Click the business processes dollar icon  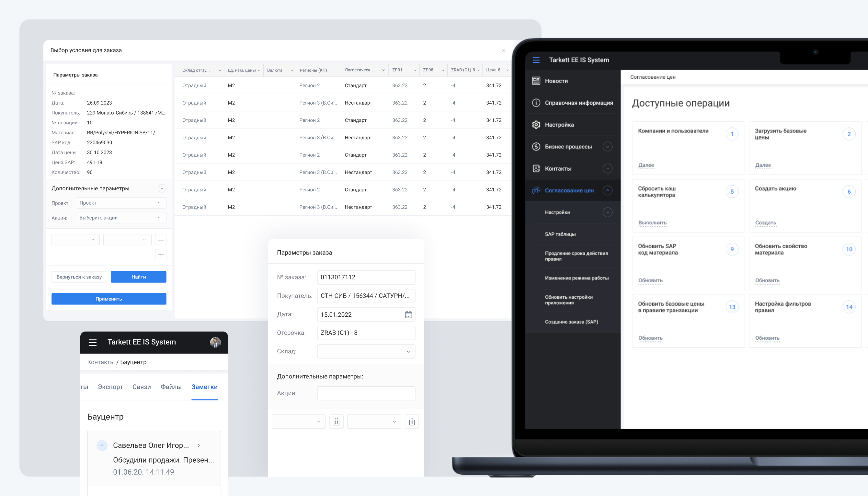point(536,146)
